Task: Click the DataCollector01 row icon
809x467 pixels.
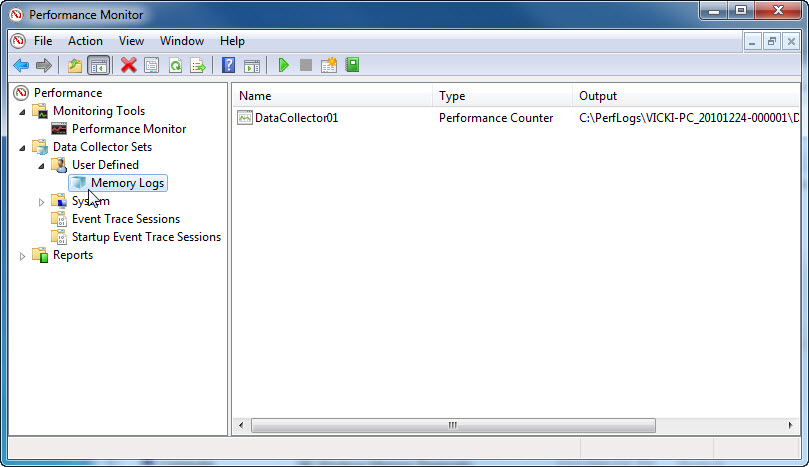Action: pyautogui.click(x=245, y=118)
